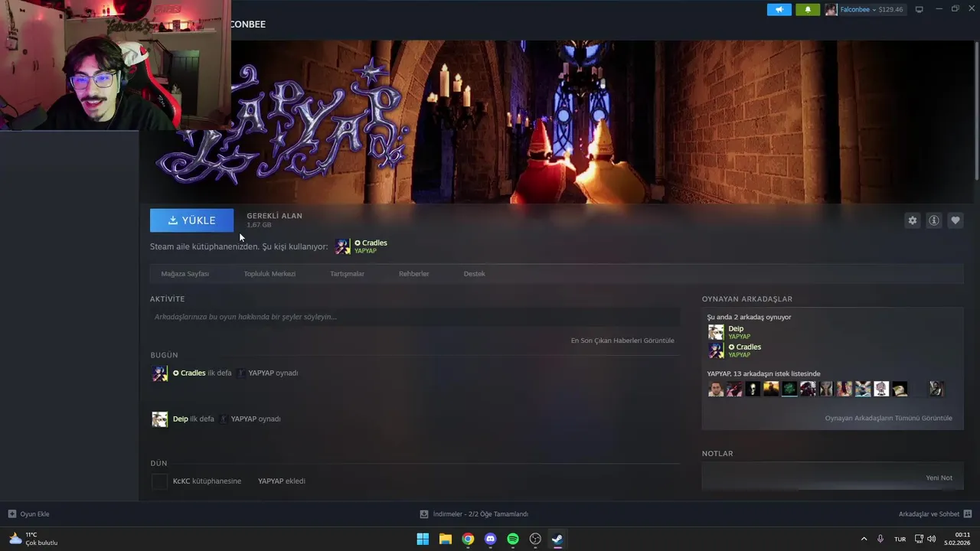Add YAPYAP to favorites with heart icon
980x551 pixels.
[x=955, y=220]
